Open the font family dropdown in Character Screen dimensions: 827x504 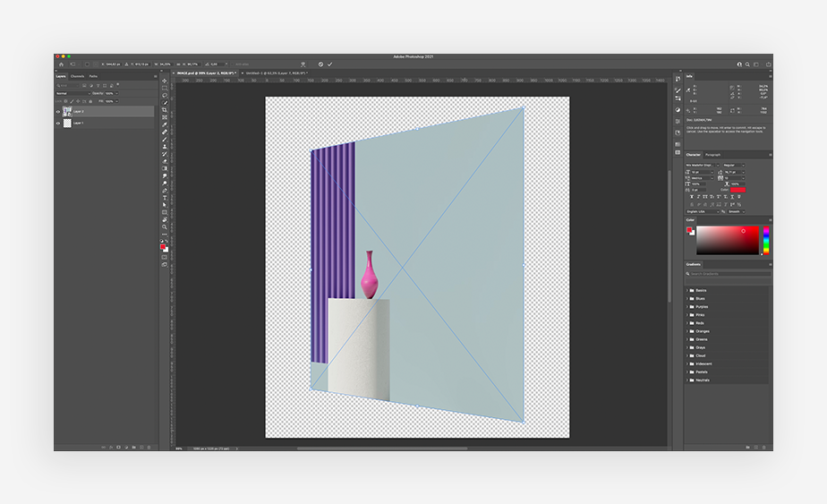coord(702,166)
